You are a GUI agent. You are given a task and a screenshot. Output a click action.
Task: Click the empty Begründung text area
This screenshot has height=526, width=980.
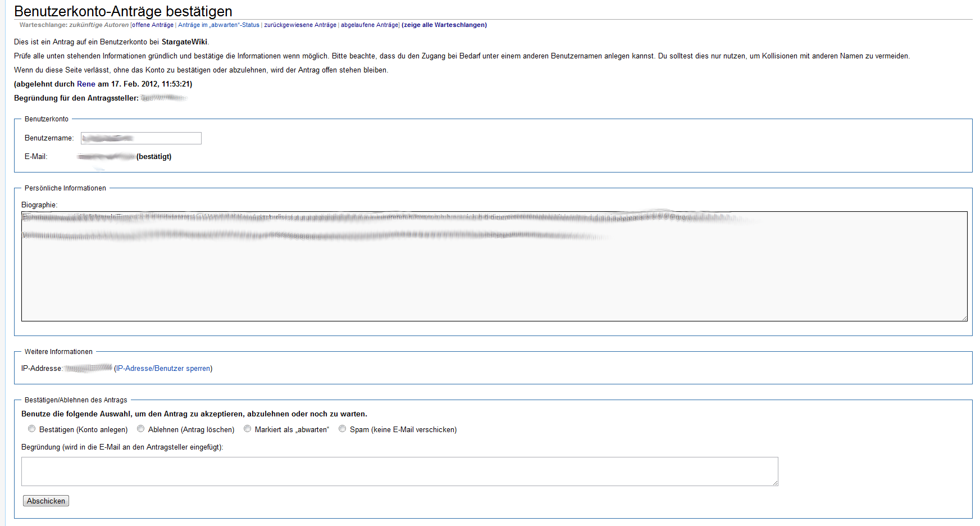399,471
